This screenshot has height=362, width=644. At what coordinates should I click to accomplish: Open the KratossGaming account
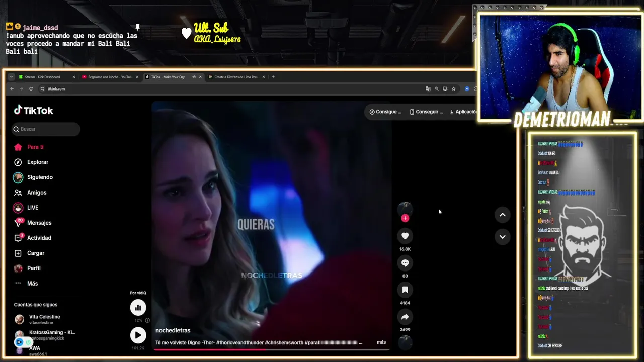click(44, 334)
